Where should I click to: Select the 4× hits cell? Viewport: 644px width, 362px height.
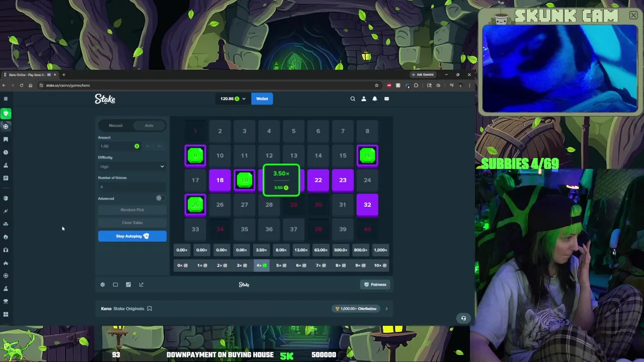261,265
